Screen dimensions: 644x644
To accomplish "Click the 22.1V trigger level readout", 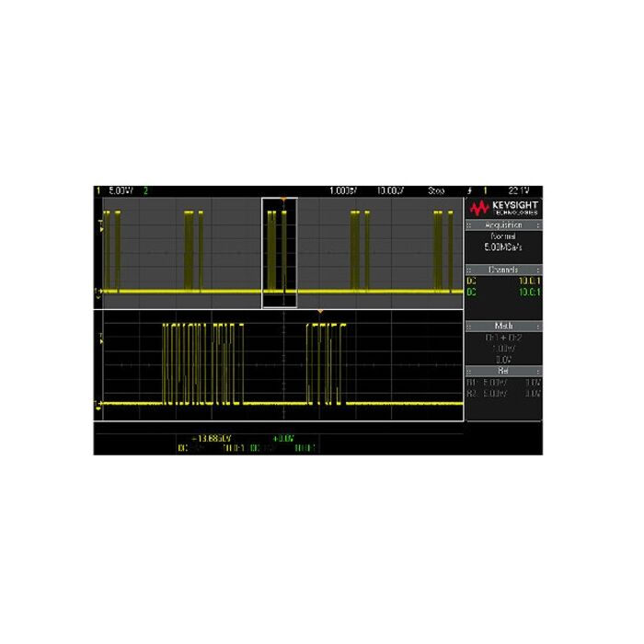I will [519, 190].
